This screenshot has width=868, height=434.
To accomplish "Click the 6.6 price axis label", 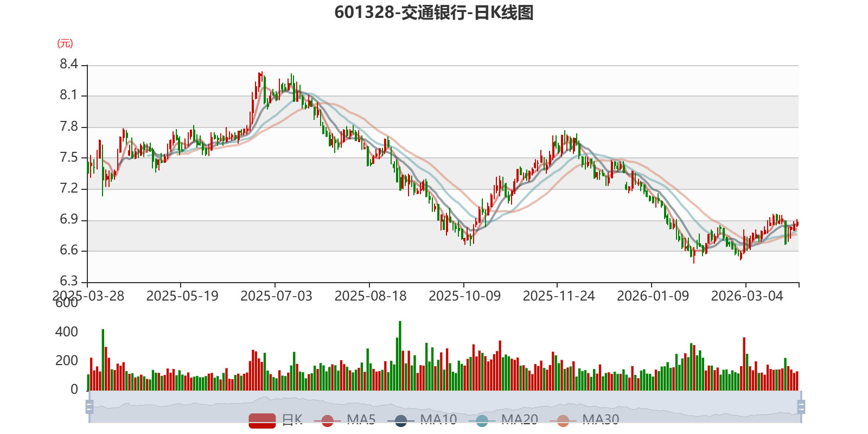I will (69, 251).
